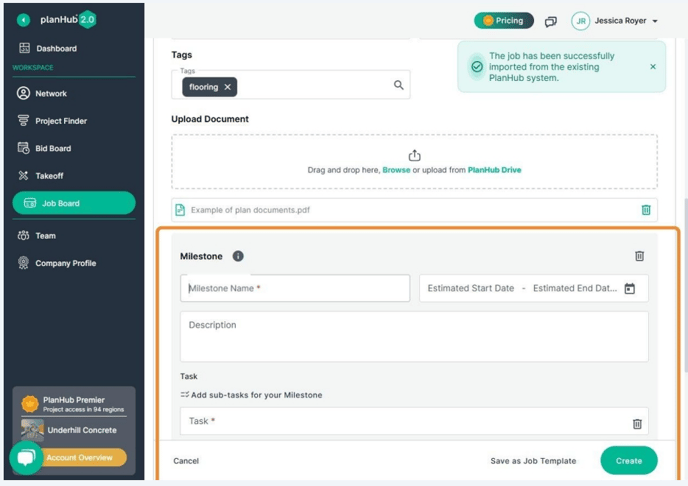The width and height of the screenshot is (688, 486).
Task: Click the search icon in Tags field
Action: point(398,86)
